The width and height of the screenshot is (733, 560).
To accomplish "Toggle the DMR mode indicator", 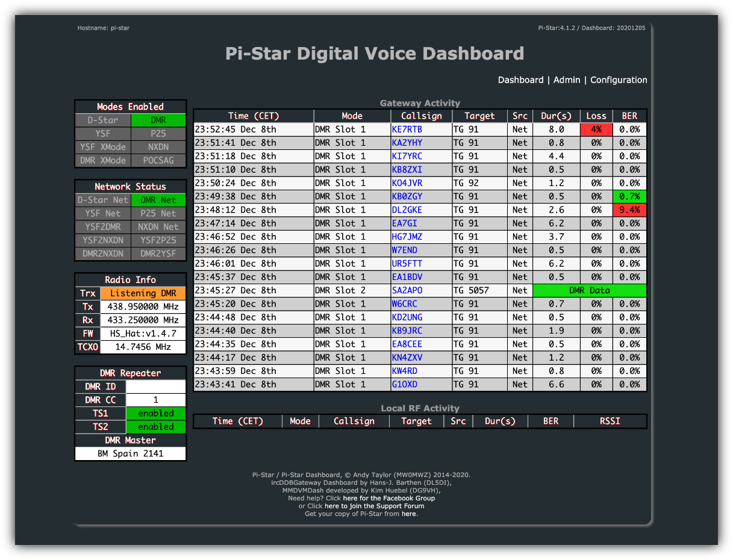I will tap(158, 120).
